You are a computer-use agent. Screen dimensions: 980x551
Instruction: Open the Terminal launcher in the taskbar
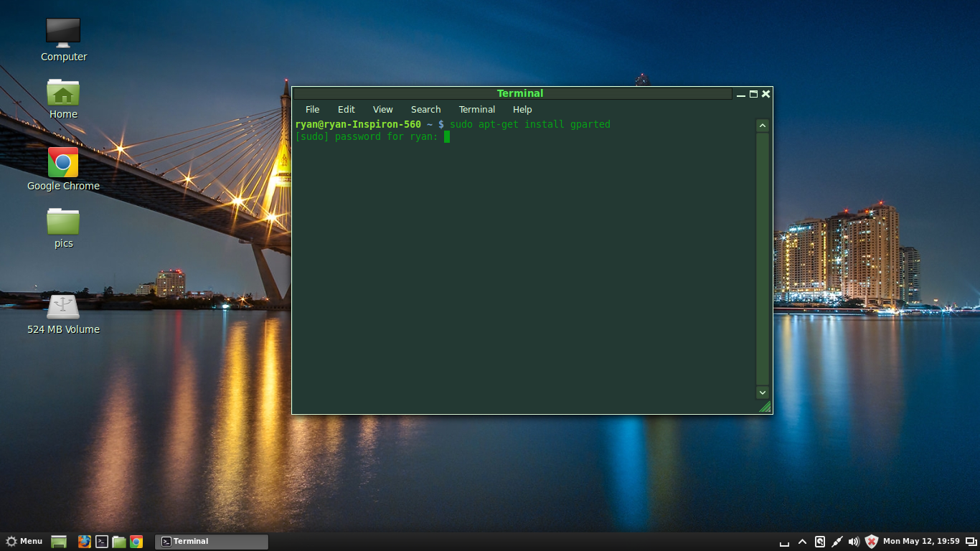click(102, 542)
